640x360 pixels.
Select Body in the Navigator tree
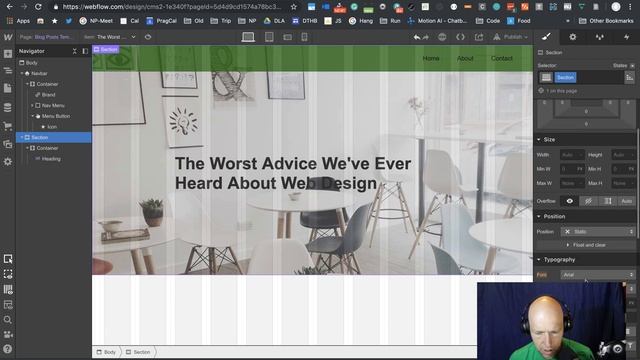pos(31,63)
